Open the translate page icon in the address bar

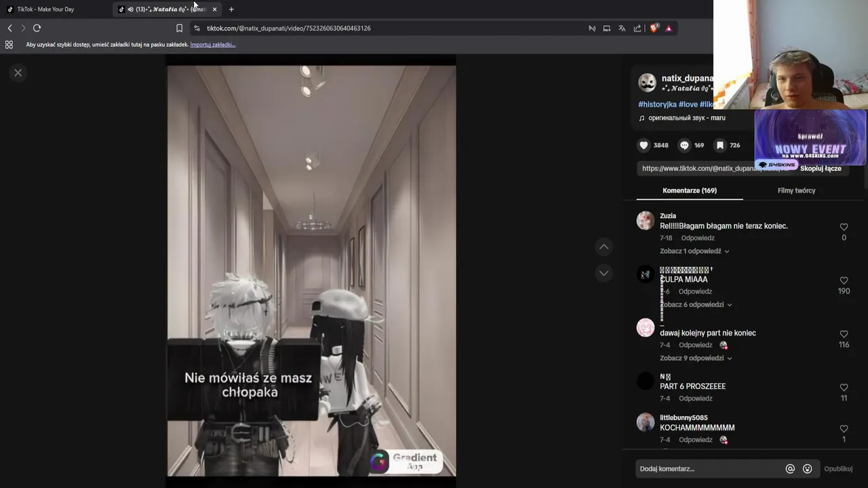(x=622, y=28)
